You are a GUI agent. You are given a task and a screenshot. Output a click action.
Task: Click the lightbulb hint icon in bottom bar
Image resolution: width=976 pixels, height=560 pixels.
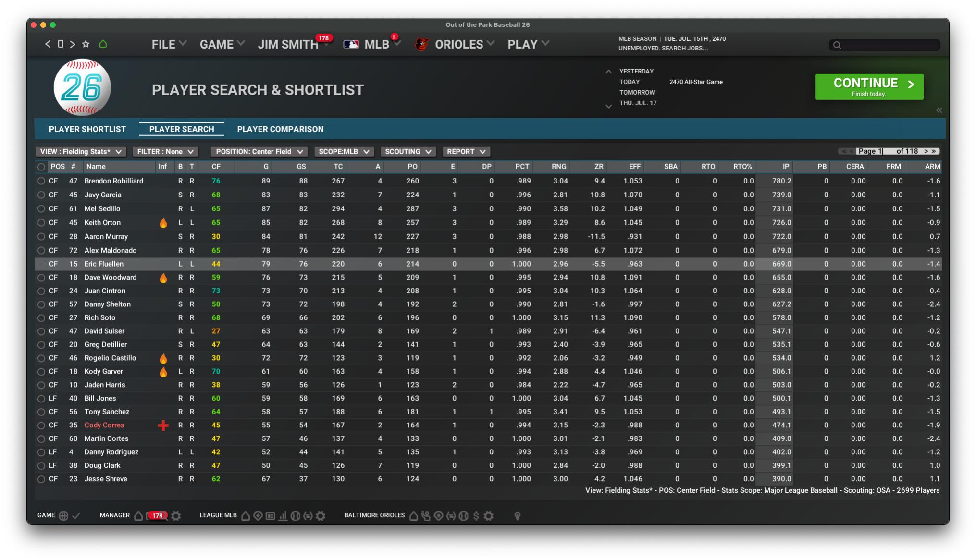point(518,516)
